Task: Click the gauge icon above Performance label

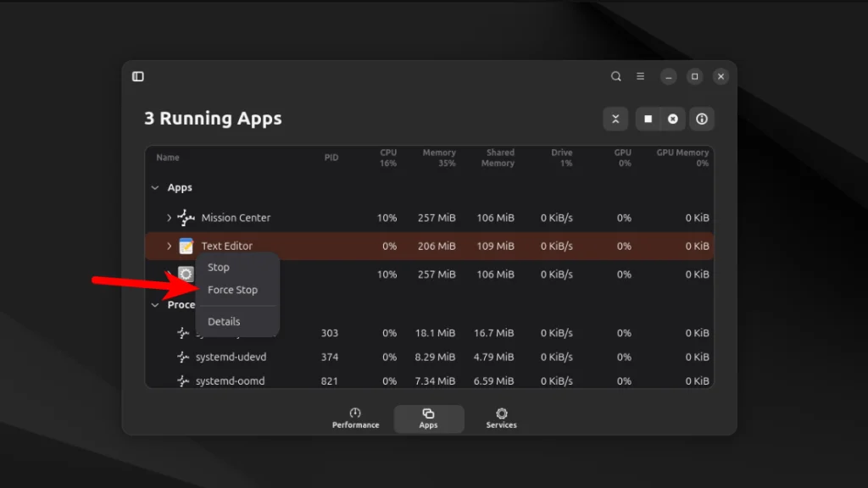Action: [355, 413]
